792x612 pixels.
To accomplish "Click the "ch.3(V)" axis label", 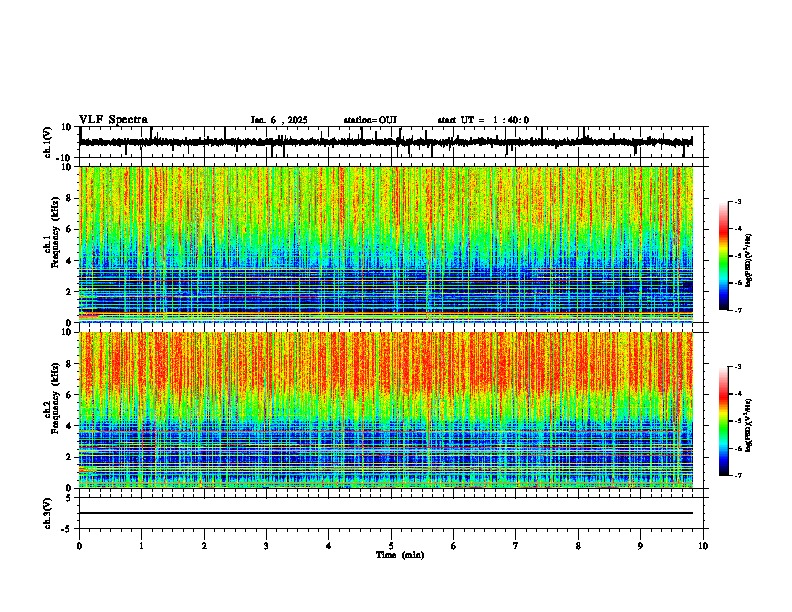I will click(48, 513).
